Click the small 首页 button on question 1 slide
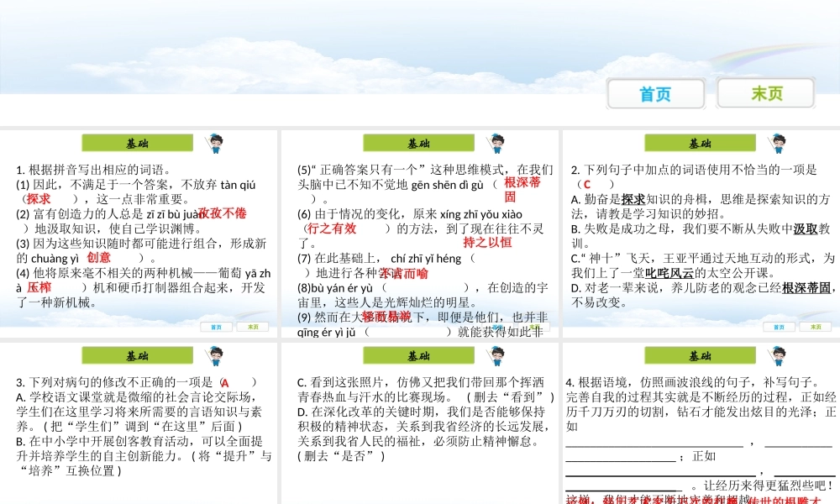Image resolution: width=840 pixels, height=504 pixels. (216, 327)
